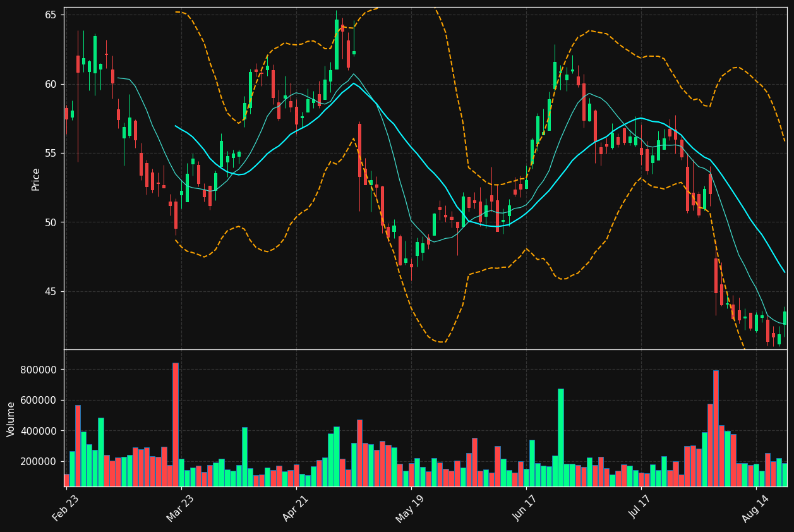Pick the "Apr 21" date label
The image size is (794, 532).
[296, 507]
